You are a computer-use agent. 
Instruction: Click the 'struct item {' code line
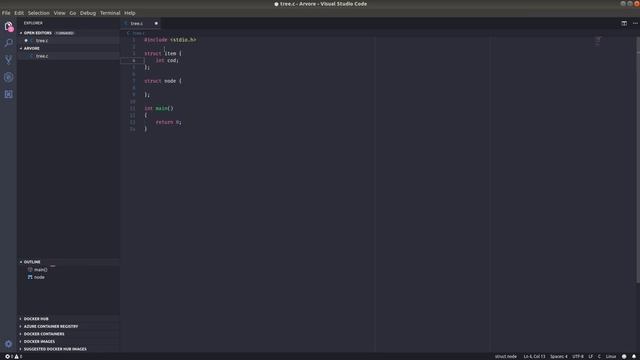point(162,53)
